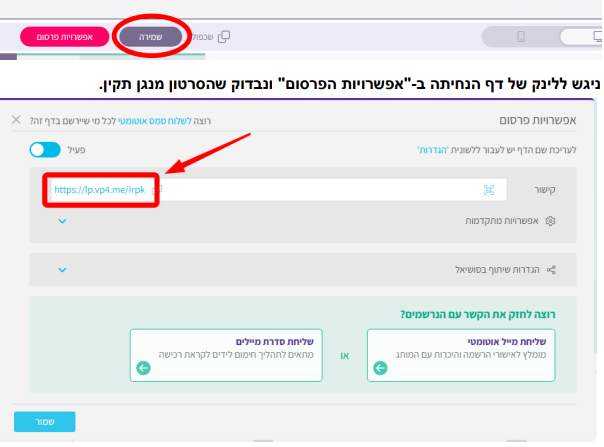The width and height of the screenshot is (604, 447).
Task: Click the duplicate (שכפול) icon in top bar
Action: point(224,37)
